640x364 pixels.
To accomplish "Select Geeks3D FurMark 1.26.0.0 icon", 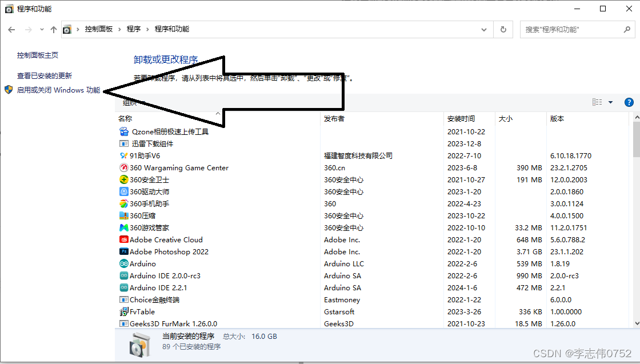I will 123,323.
